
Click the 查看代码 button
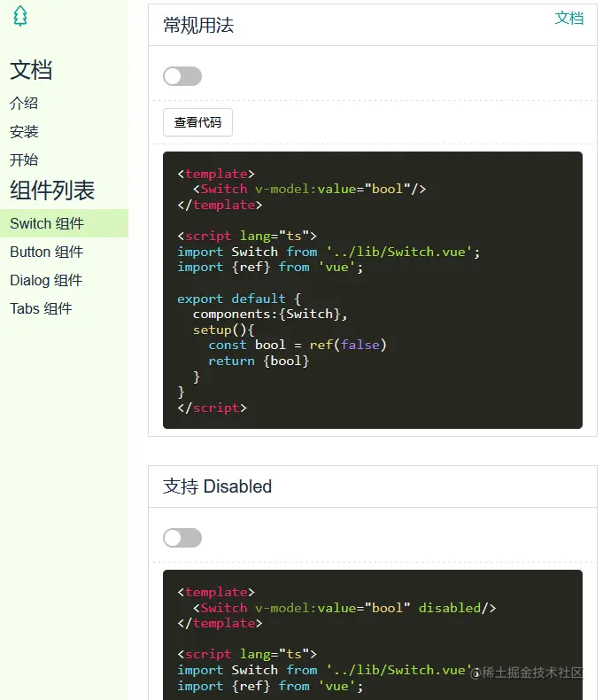pyautogui.click(x=197, y=122)
